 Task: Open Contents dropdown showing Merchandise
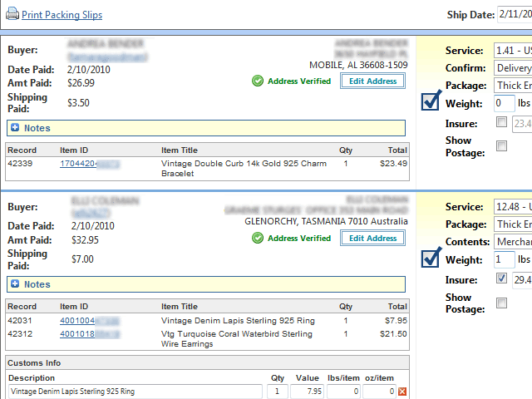[512, 242]
